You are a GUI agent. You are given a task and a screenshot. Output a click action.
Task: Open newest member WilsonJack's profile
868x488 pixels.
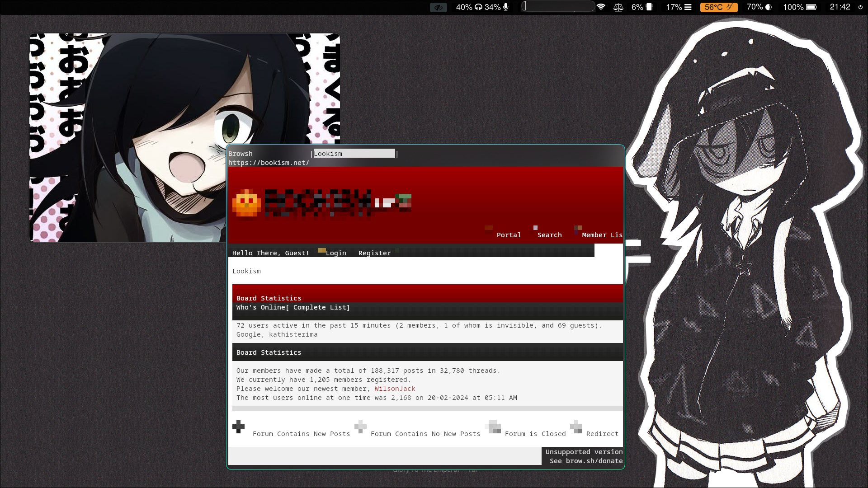point(395,389)
